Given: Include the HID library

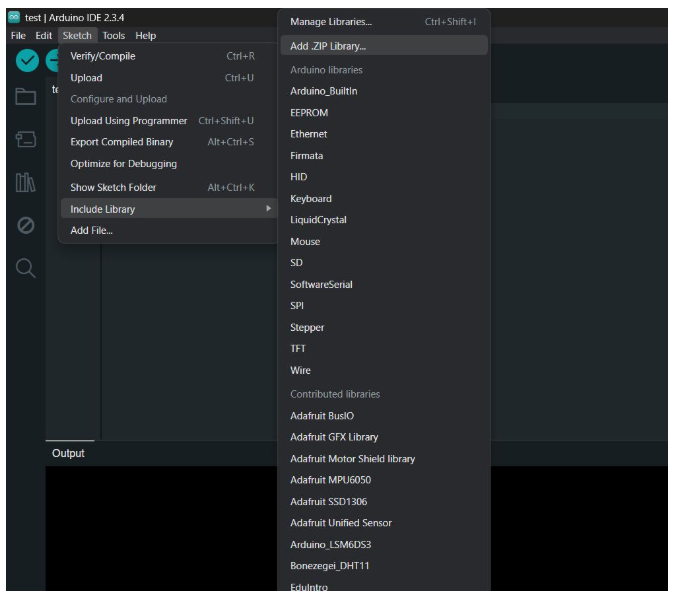Looking at the screenshot, I should coord(384,177).
